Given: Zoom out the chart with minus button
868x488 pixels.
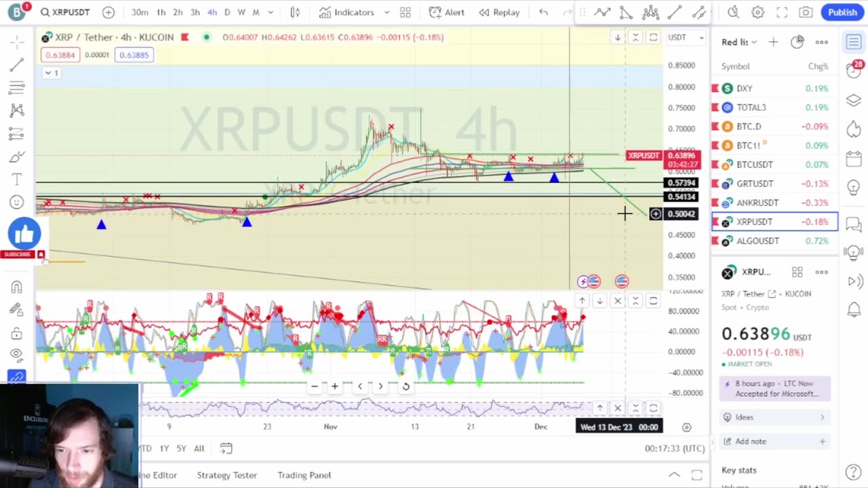Looking at the screenshot, I should 314,386.
